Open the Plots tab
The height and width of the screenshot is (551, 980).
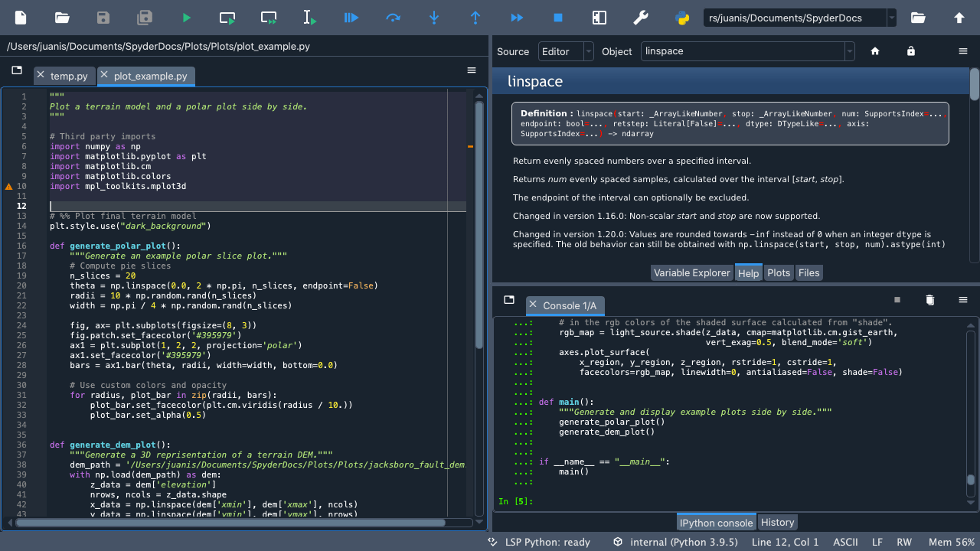(x=779, y=272)
